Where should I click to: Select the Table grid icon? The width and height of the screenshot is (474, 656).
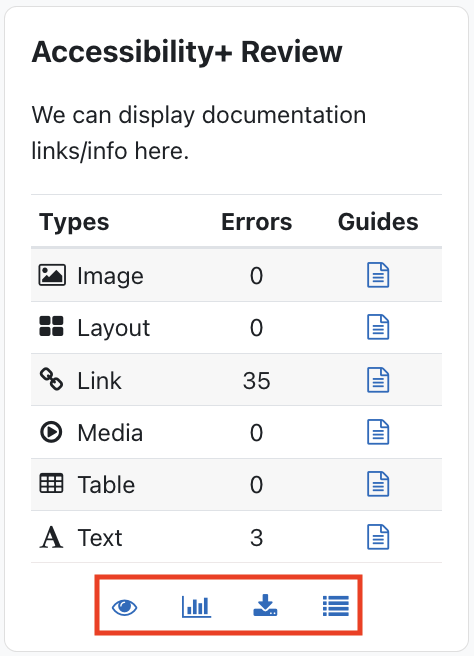(51, 483)
